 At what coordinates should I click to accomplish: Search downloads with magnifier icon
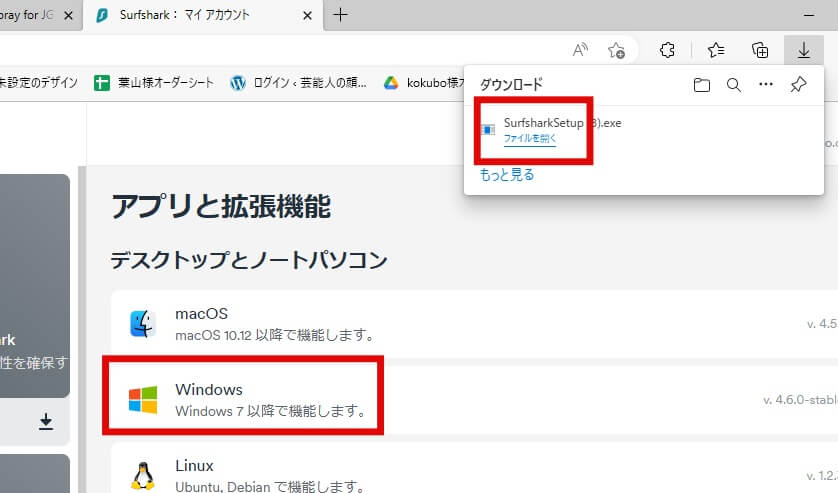[x=734, y=84]
